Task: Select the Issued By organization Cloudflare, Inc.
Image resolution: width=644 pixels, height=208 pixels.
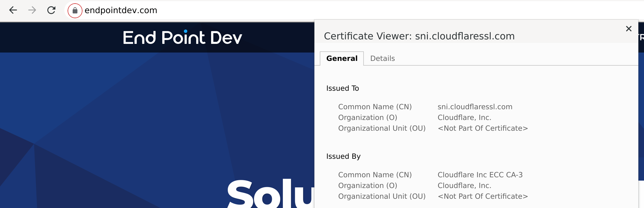Action: click(x=464, y=186)
